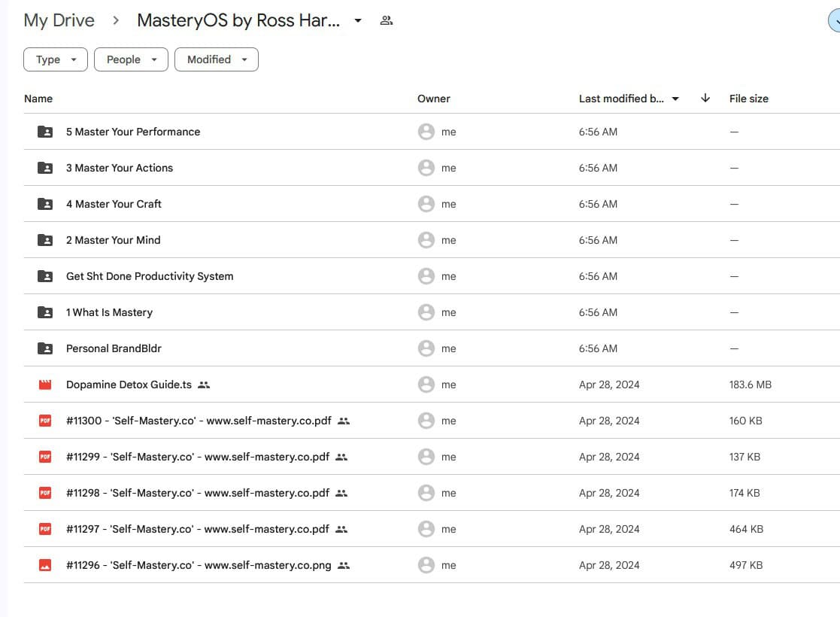Image resolution: width=840 pixels, height=617 pixels.
Task: Select the 1 What Is Mastery folder
Action: [x=109, y=312]
